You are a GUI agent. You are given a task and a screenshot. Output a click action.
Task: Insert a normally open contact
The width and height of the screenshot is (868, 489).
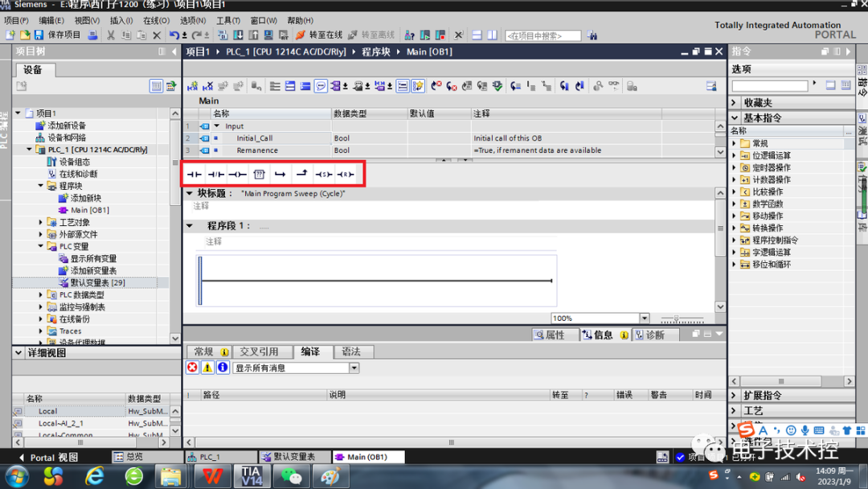point(194,175)
